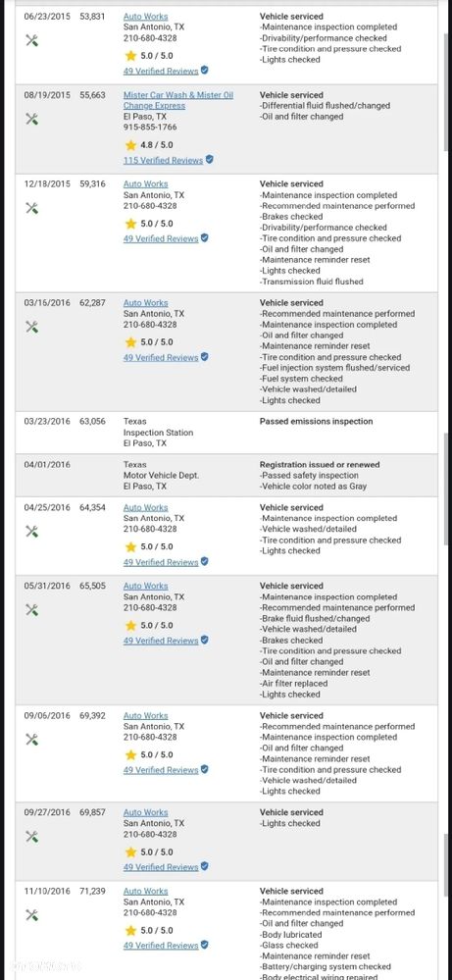The height and width of the screenshot is (980, 452).
Task: Open 115 Verified Reviews link
Action: (163, 160)
